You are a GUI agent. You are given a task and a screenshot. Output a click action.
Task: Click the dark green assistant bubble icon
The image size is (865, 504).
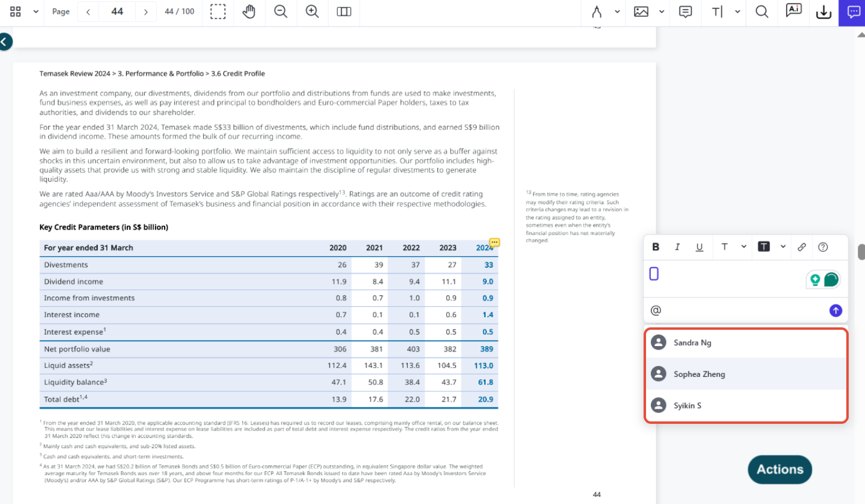(831, 280)
